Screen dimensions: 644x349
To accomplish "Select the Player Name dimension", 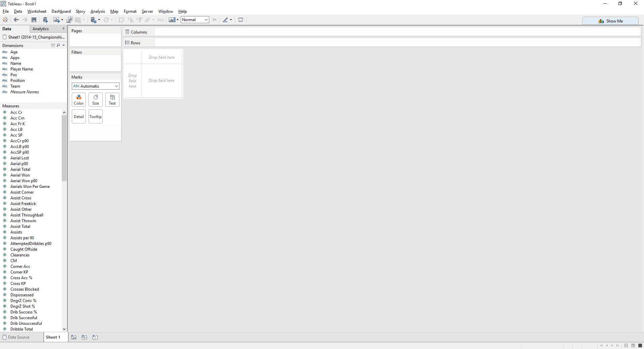I will (x=21, y=69).
